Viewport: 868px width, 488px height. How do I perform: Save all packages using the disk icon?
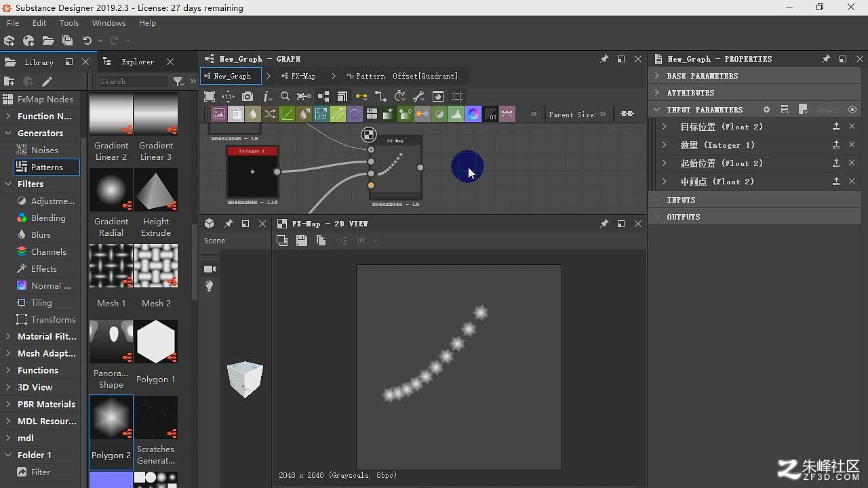[67, 41]
